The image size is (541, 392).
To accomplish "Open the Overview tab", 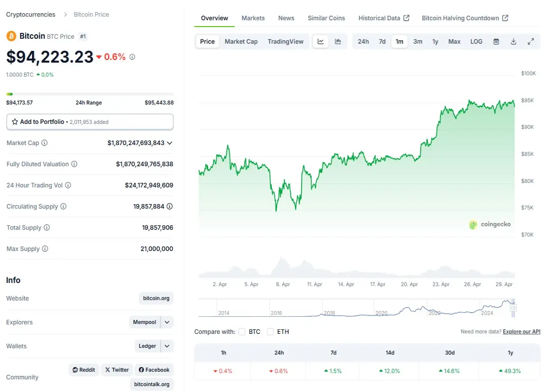I will (215, 18).
